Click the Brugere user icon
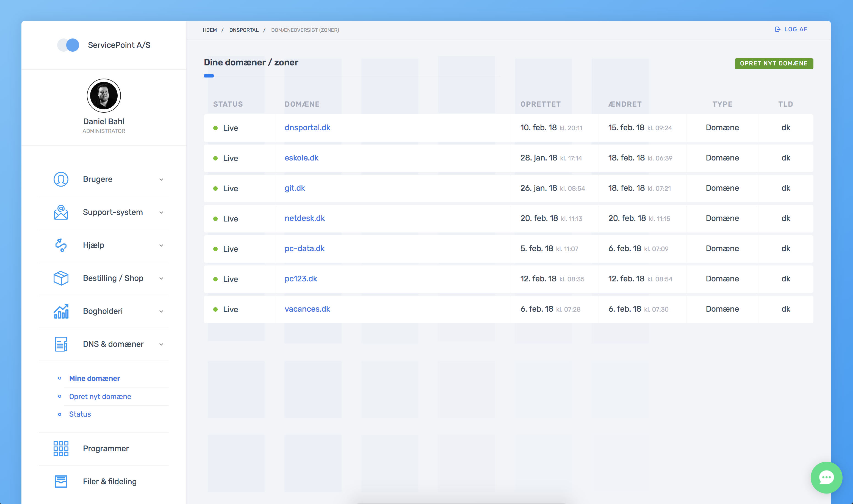 [61, 179]
